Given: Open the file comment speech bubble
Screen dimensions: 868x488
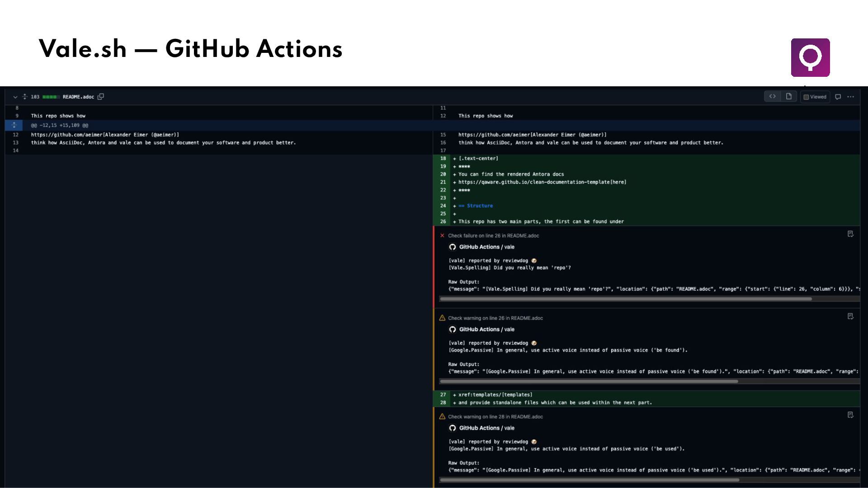Looking at the screenshot, I should click(838, 97).
